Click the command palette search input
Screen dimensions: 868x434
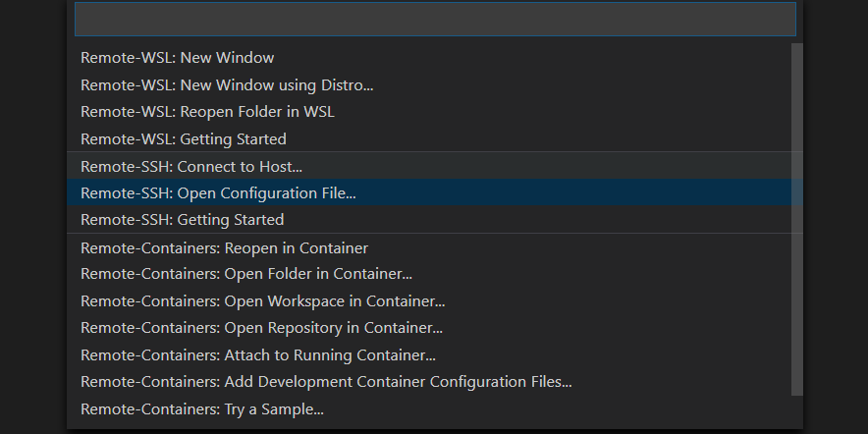(435, 20)
